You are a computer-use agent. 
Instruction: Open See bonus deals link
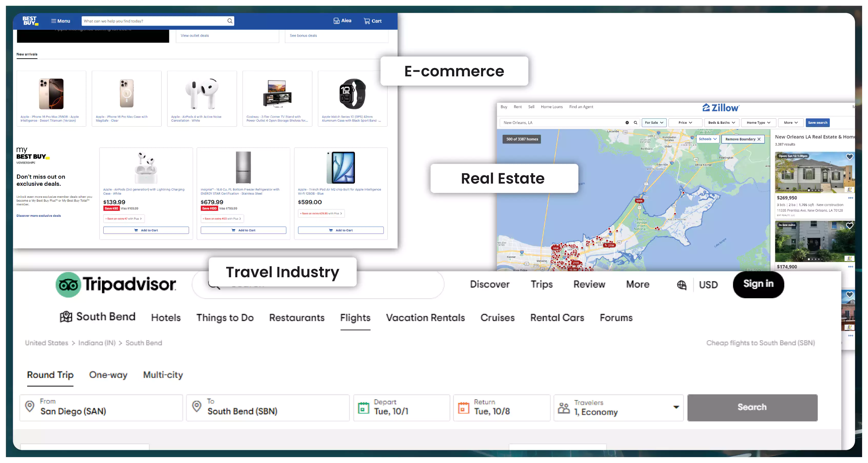tap(303, 35)
